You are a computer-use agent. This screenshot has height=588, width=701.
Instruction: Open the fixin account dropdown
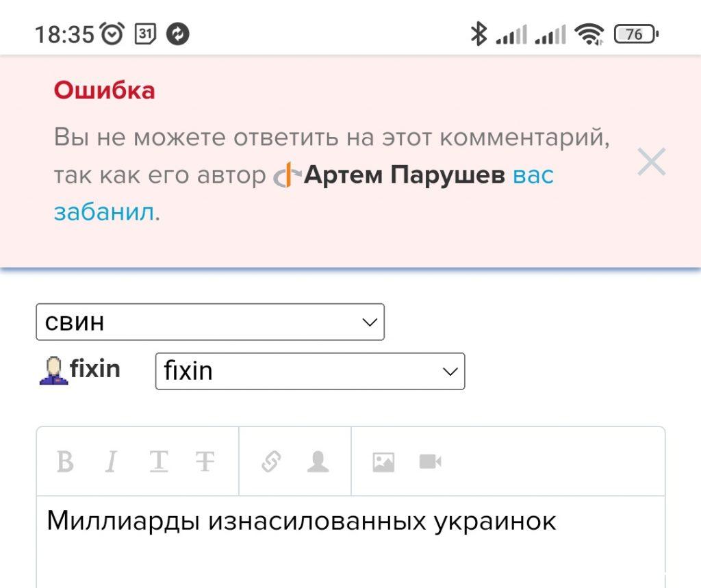[310, 371]
